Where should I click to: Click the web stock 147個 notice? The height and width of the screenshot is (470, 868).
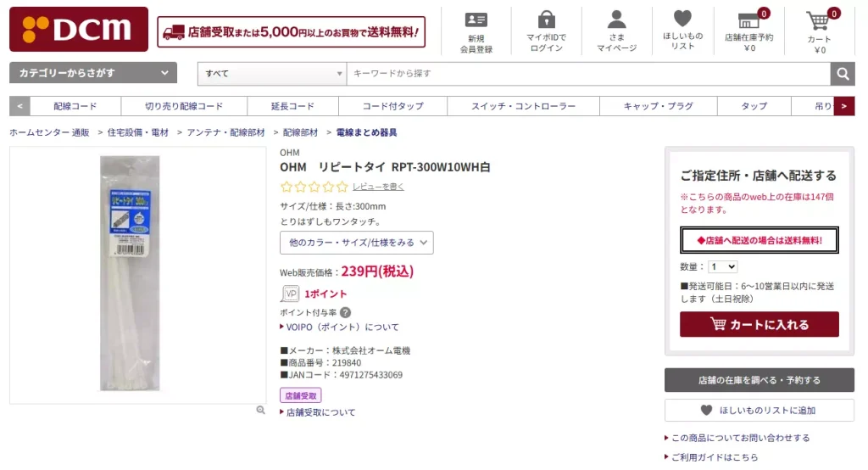pos(757,203)
